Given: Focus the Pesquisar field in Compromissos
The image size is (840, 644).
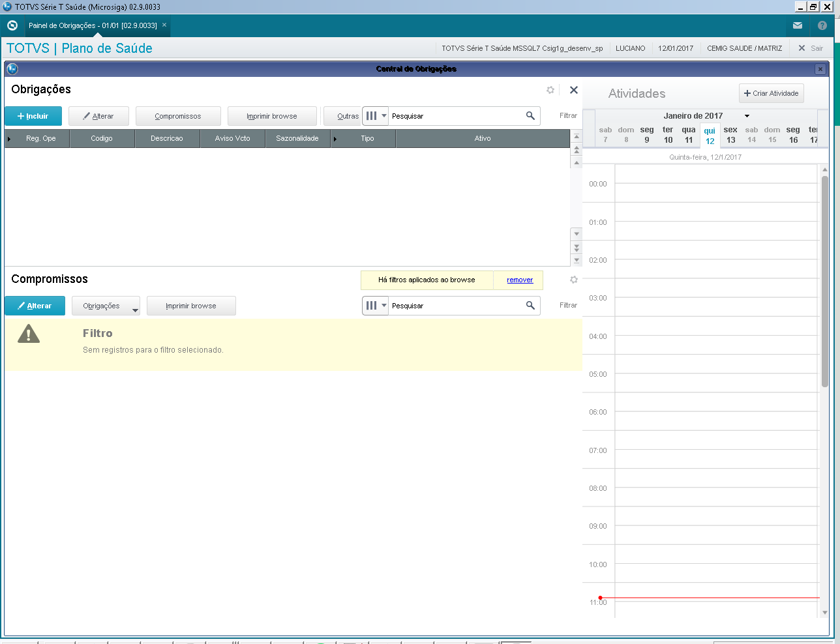Looking at the screenshot, I should pos(457,306).
